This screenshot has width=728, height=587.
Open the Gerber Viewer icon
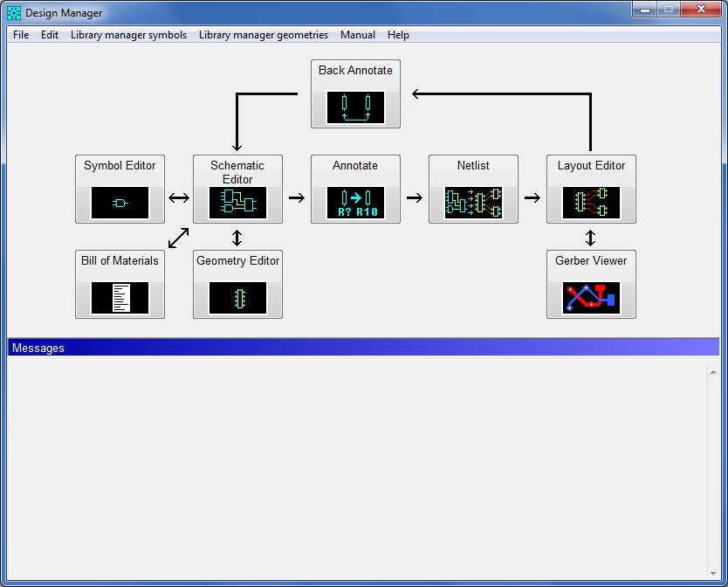click(591, 298)
